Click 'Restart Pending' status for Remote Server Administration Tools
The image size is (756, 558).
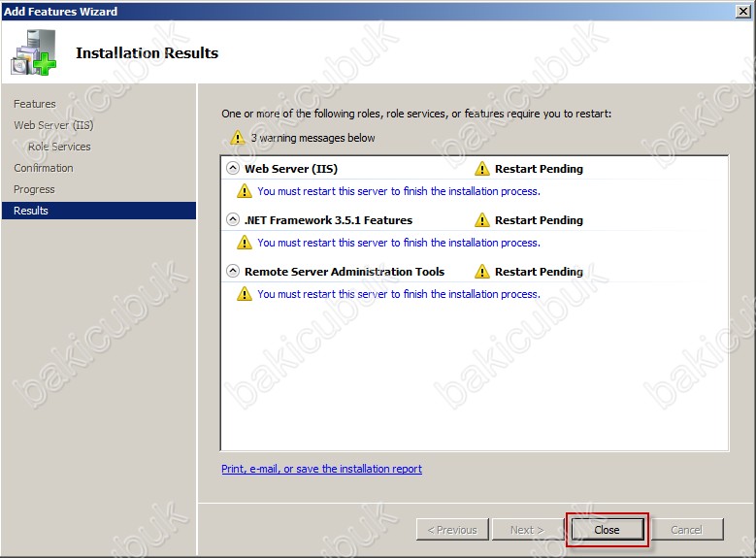pos(539,272)
